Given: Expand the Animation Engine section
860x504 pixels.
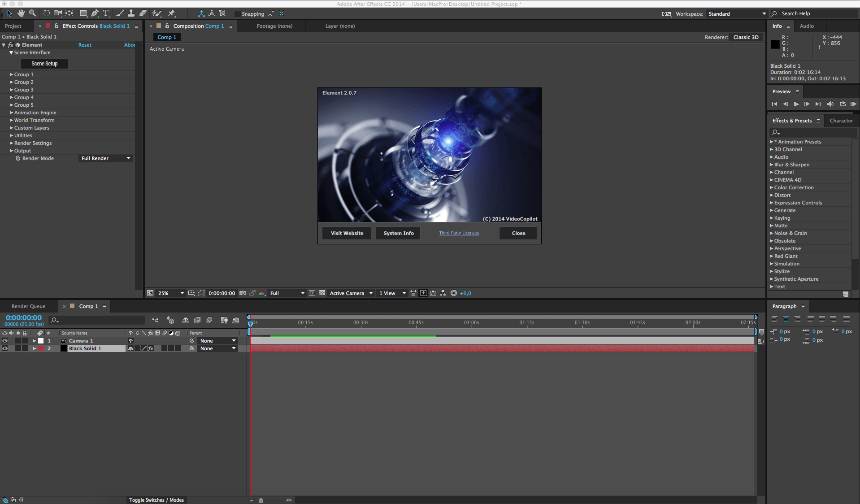Looking at the screenshot, I should click(12, 113).
